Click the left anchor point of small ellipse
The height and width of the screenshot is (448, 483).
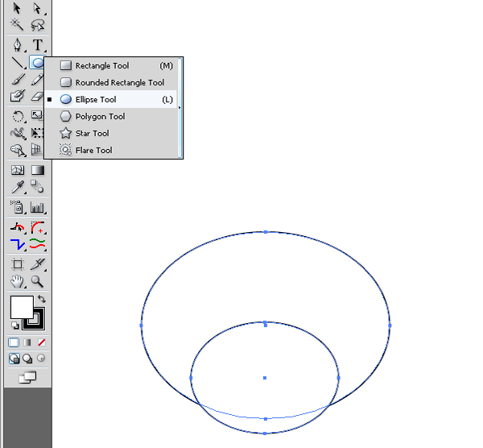191,378
